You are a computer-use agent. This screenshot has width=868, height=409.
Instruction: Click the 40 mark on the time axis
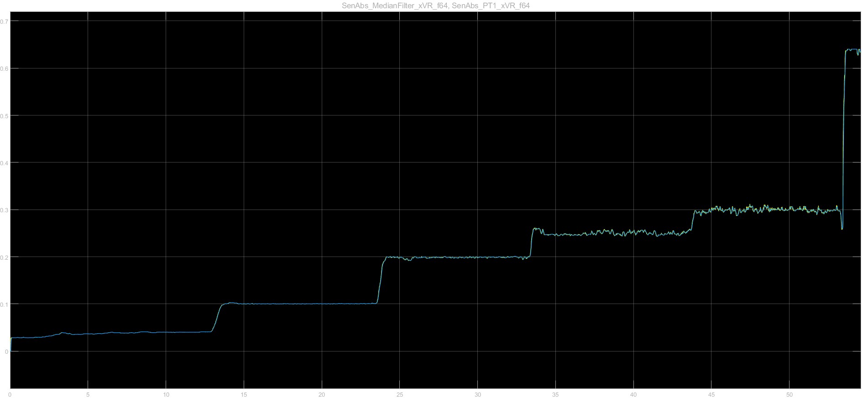[x=633, y=394]
